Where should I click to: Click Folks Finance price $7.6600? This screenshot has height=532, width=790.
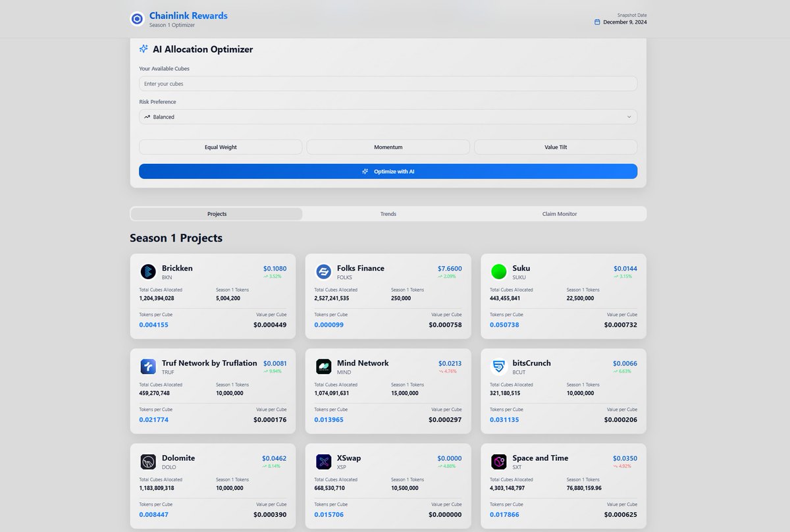coord(450,269)
